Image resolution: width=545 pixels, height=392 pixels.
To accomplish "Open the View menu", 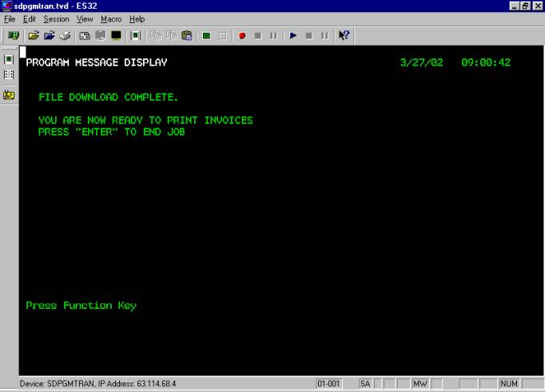I will click(85, 19).
